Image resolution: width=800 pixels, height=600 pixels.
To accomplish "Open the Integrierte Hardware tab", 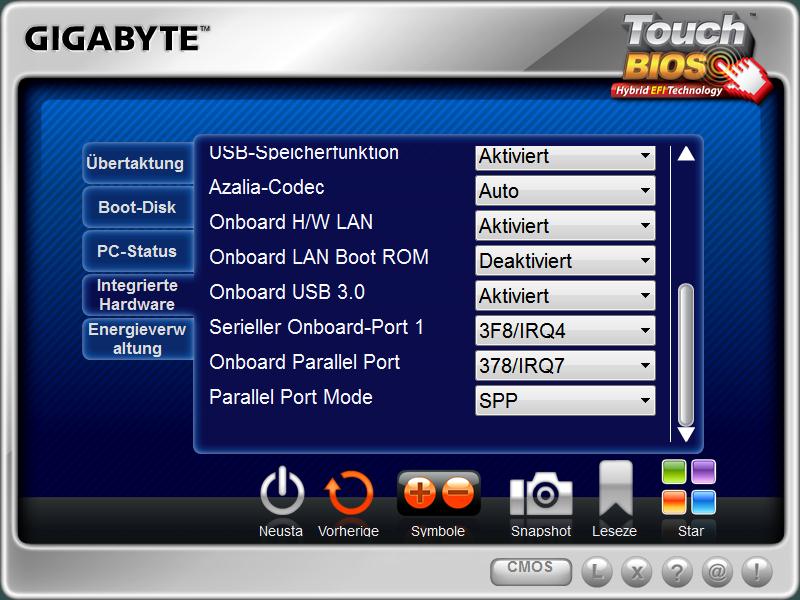I will click(138, 295).
